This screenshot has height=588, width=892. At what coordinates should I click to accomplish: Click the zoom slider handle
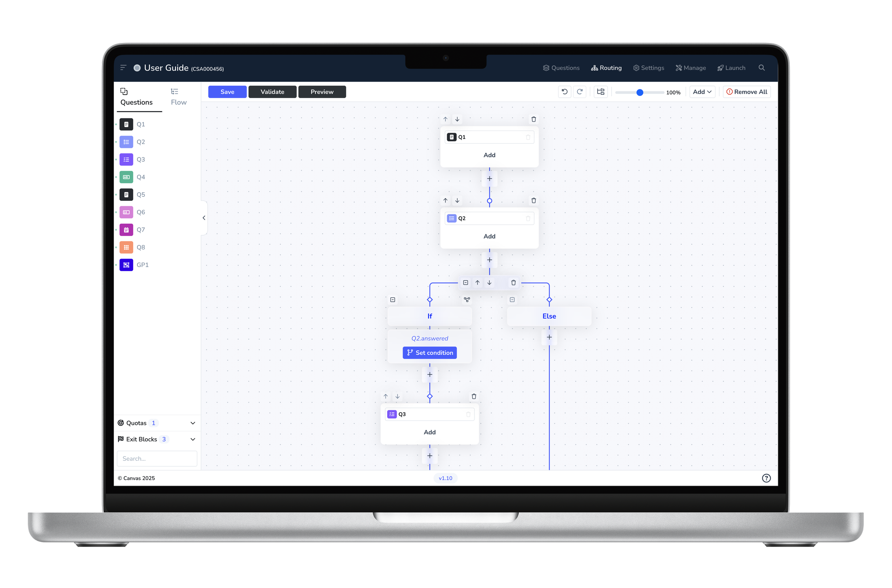click(640, 92)
